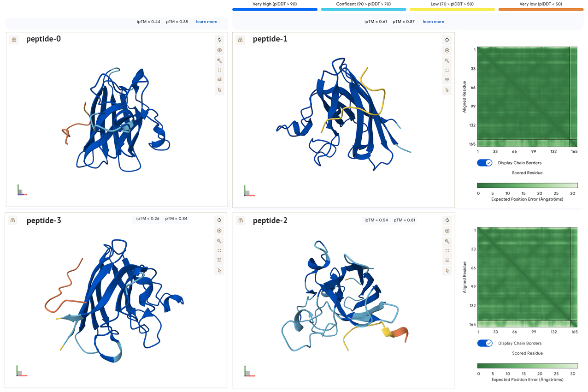Screen dimensions: 588x392
Task: Open 'learn more' link next to ipTM = 0.61
Action: click(433, 22)
